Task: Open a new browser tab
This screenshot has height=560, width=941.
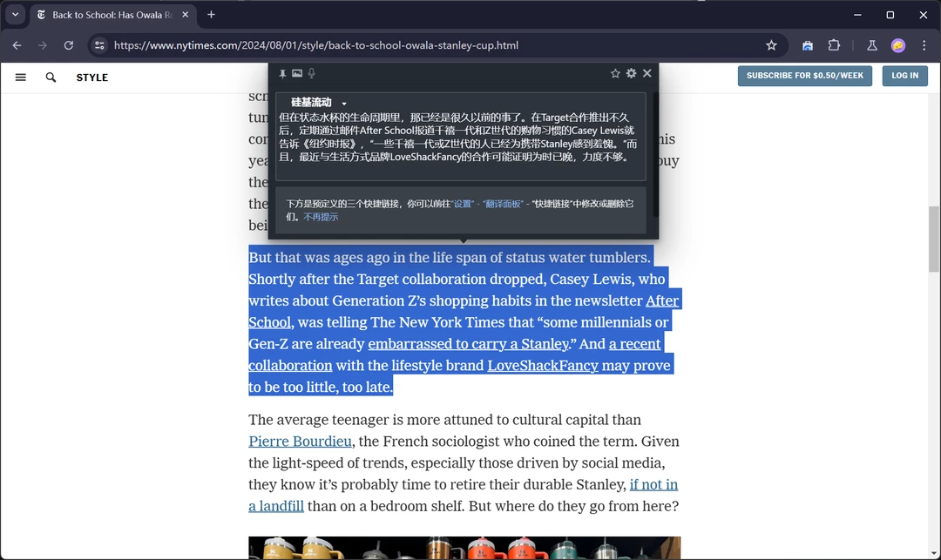Action: [x=211, y=15]
